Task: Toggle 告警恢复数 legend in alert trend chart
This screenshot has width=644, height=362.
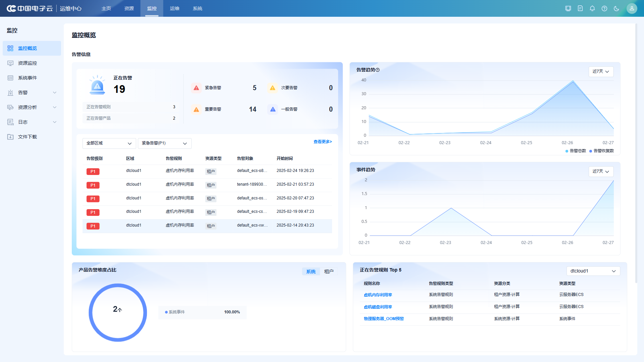Action: (601, 151)
